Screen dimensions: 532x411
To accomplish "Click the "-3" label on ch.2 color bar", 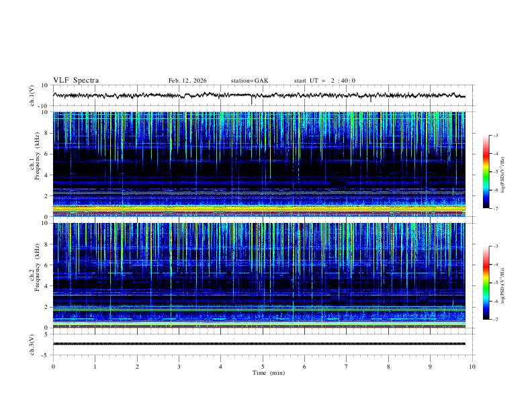I will 495,246.
